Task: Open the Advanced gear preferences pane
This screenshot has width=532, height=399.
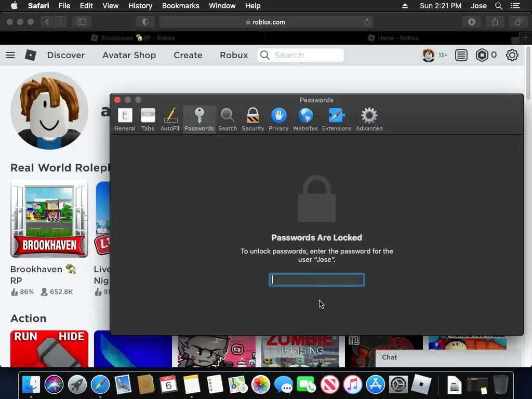Action: coord(369,119)
